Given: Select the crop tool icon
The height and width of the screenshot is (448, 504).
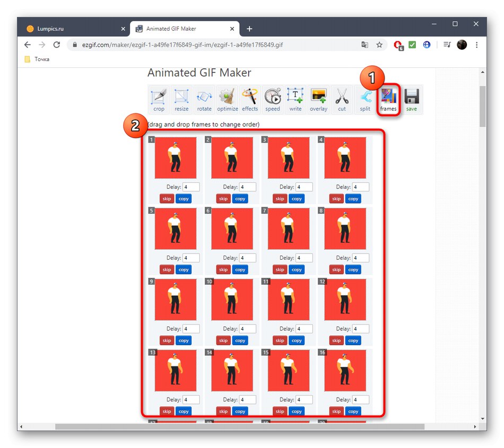Looking at the screenshot, I should tap(159, 100).
